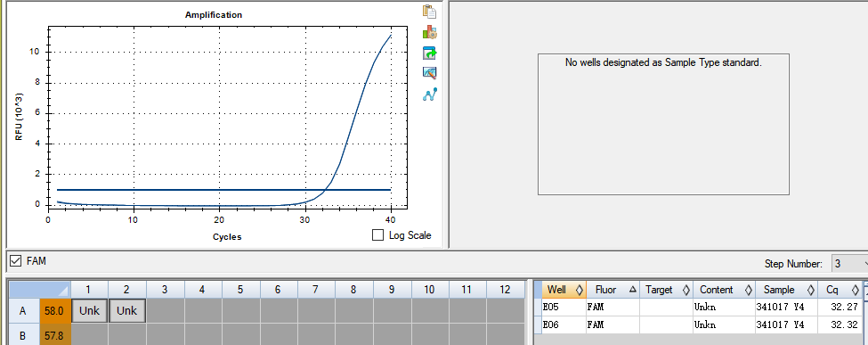Click the curve points line icon
Image resolution: width=868 pixels, height=345 pixels.
430,94
